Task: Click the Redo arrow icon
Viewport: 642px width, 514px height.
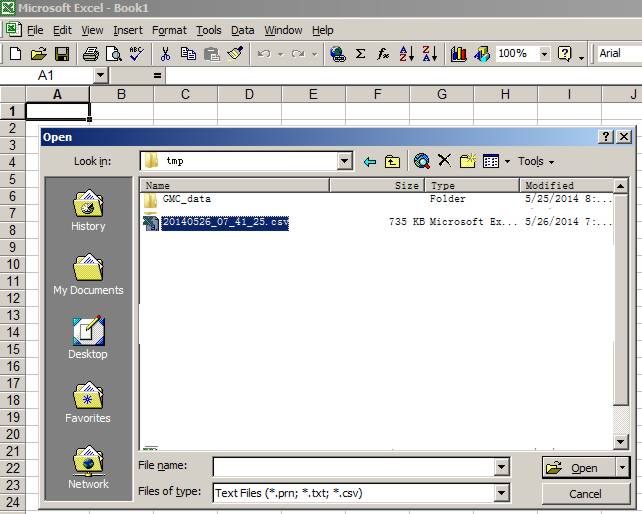Action: [x=298, y=54]
